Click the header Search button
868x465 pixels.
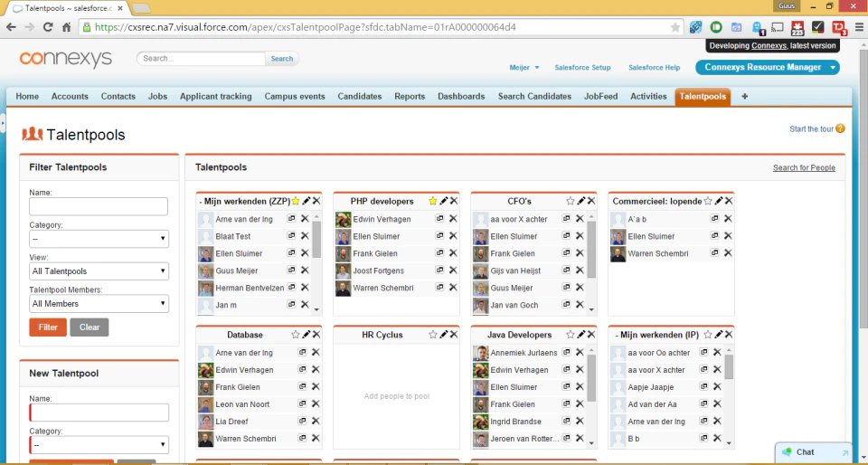282,59
